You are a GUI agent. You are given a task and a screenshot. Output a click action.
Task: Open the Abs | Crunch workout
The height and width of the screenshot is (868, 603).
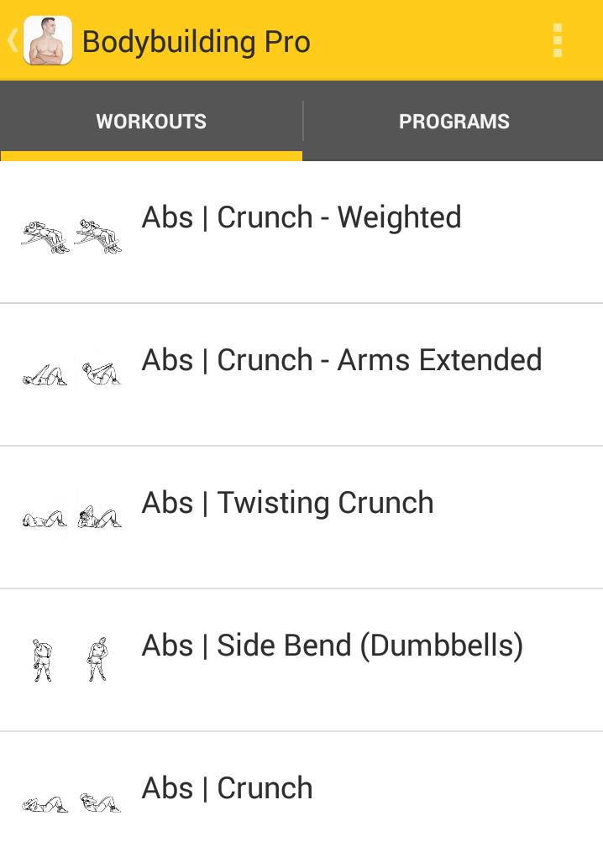[x=227, y=787]
